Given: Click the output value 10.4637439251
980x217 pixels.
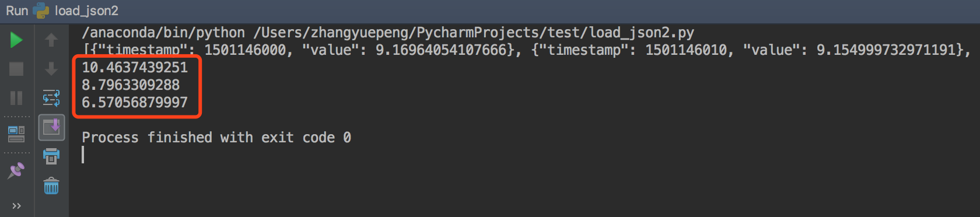Looking at the screenshot, I should (x=135, y=67).
